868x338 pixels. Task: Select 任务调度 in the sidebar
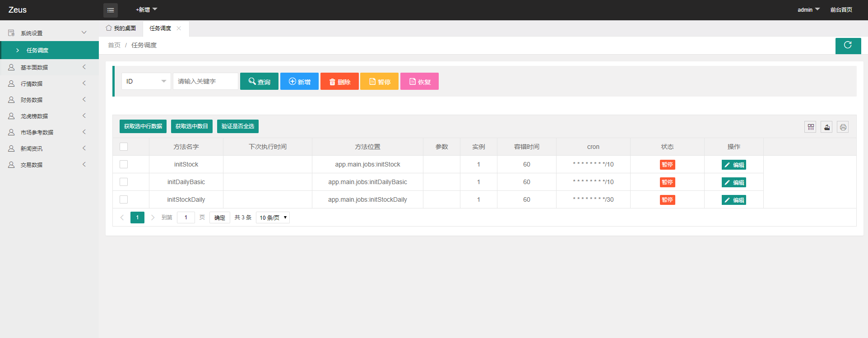50,50
